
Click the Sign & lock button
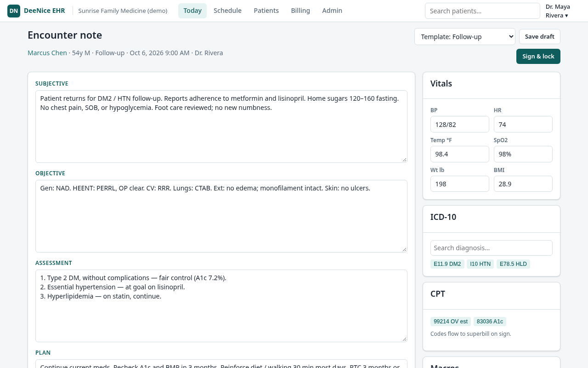(538, 56)
